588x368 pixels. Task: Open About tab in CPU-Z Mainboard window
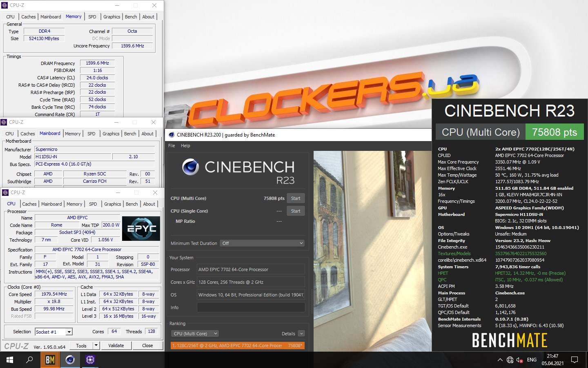[x=147, y=134]
